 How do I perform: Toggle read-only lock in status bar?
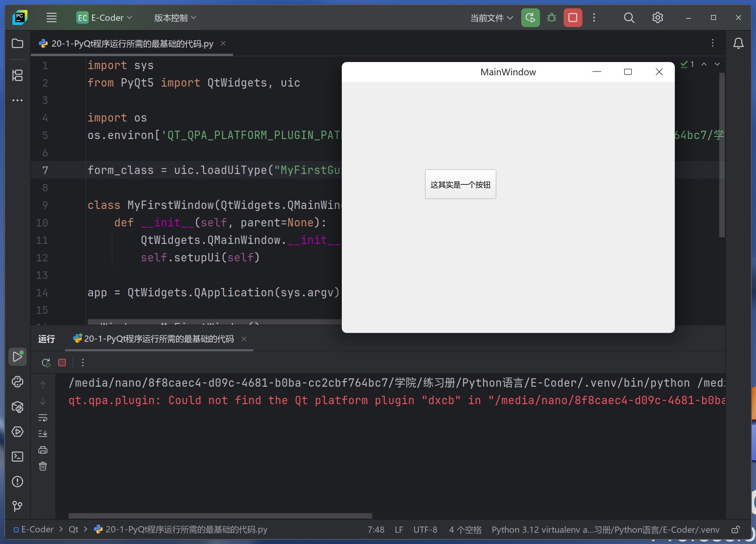click(x=736, y=529)
